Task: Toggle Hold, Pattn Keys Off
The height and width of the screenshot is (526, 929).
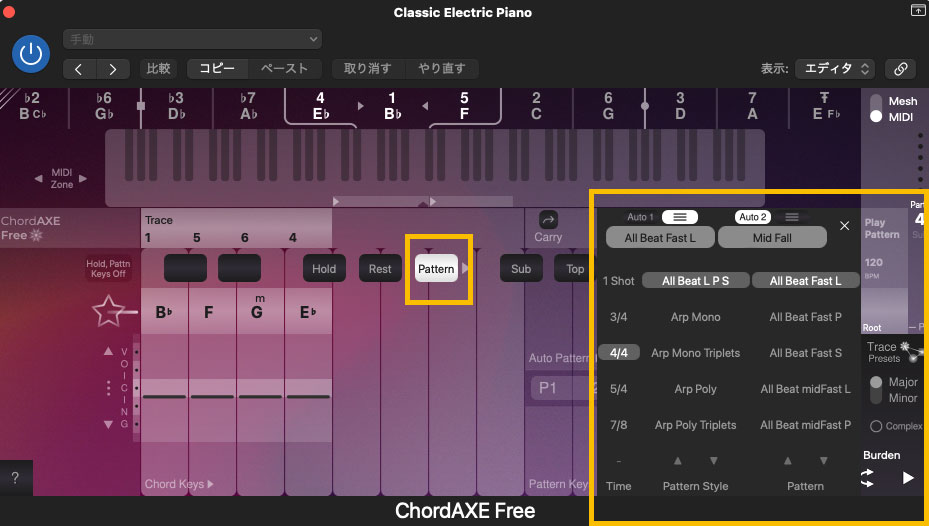Action: click(x=108, y=269)
